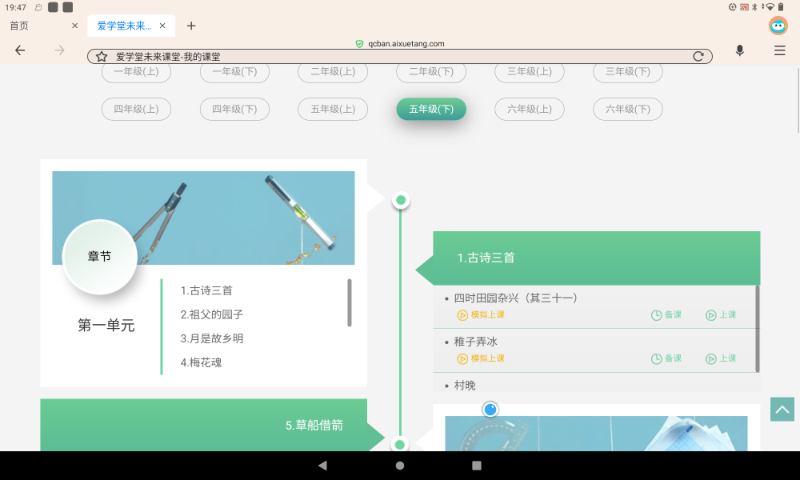Select grade 五年级(上)
Image resolution: width=800 pixels, height=480 pixels.
pos(333,109)
